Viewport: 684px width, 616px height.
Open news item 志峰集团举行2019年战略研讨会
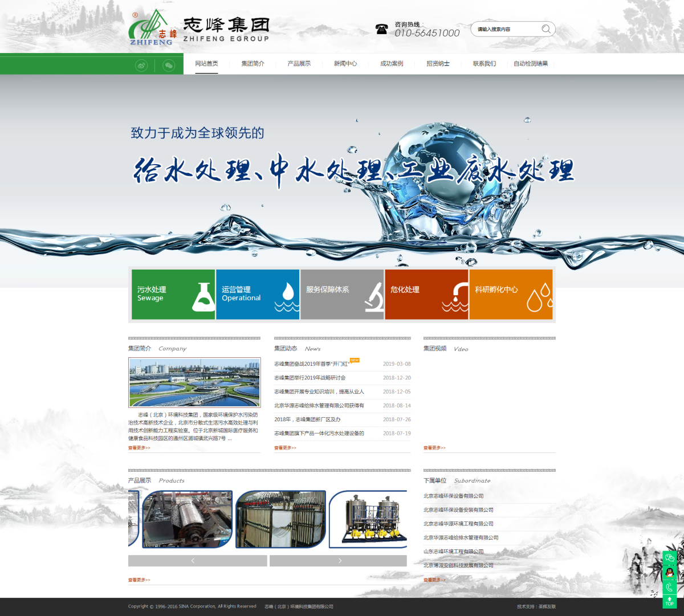(x=308, y=377)
